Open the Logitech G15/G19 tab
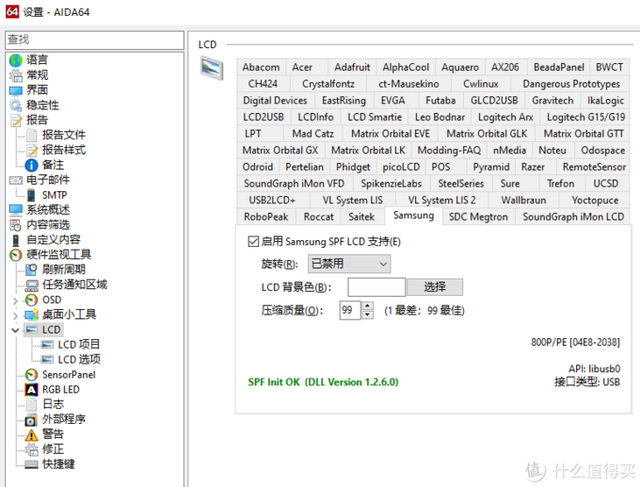The width and height of the screenshot is (640, 487). pos(586,117)
